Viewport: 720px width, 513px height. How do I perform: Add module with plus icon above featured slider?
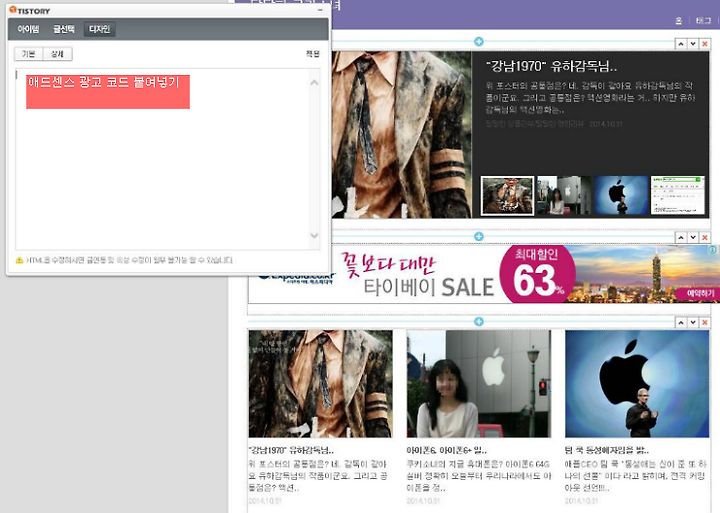[x=478, y=42]
